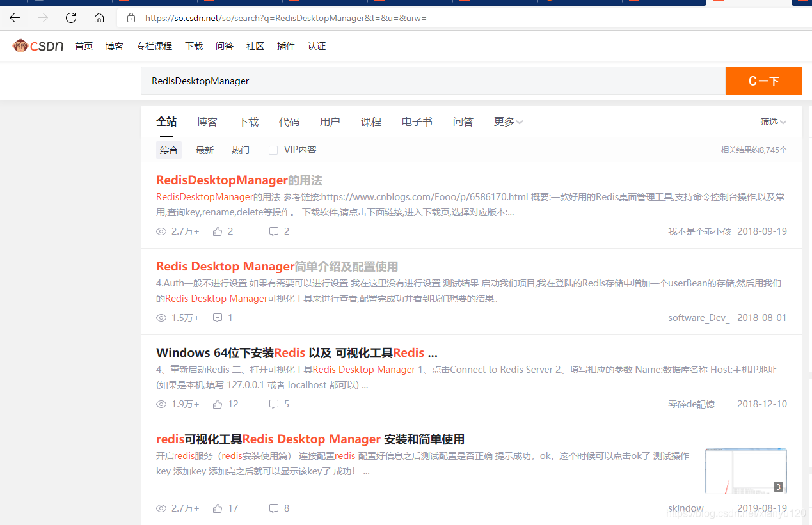Viewport: 812px width, 525px height.
Task: Open author 零碎de記憶 profile
Action: pos(692,404)
